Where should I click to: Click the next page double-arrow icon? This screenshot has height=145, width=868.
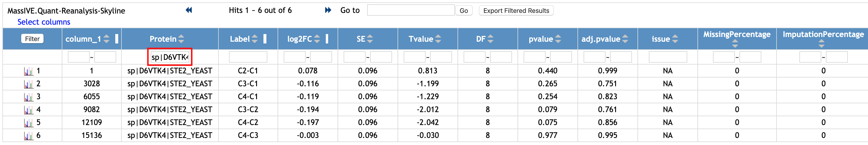point(328,10)
